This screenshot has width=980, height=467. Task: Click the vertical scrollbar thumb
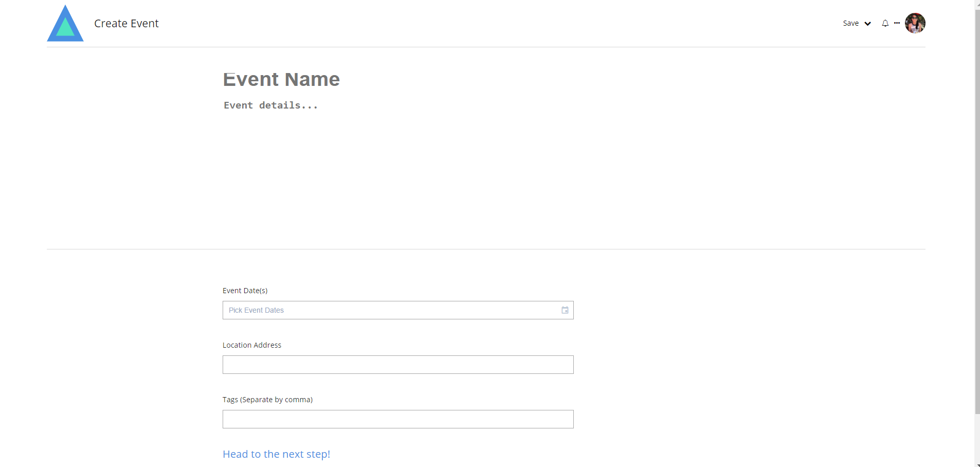click(977, 206)
